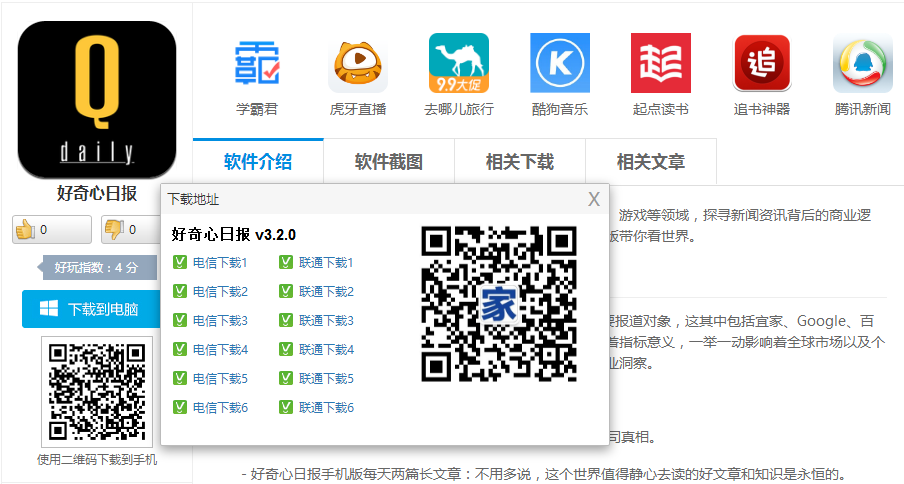The image size is (904, 484).
Task: Click the Q daily app logo thumbnail
Action: coord(97,98)
